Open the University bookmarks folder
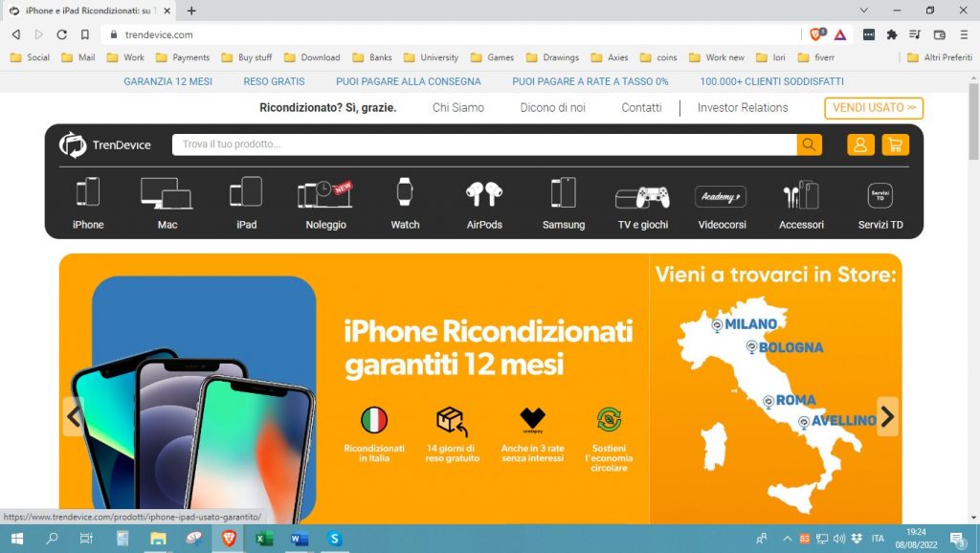The width and height of the screenshot is (980, 553). pyautogui.click(x=431, y=57)
